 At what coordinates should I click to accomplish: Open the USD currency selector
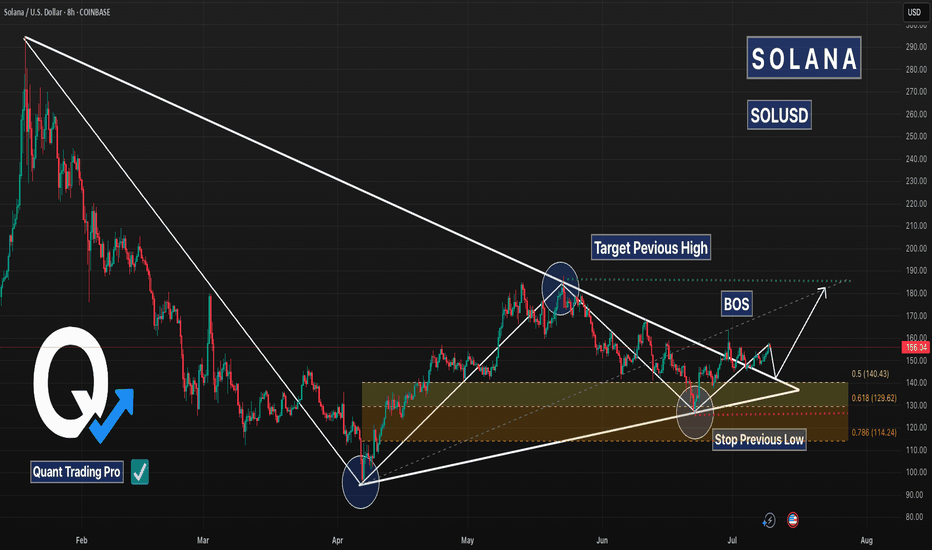(914, 12)
